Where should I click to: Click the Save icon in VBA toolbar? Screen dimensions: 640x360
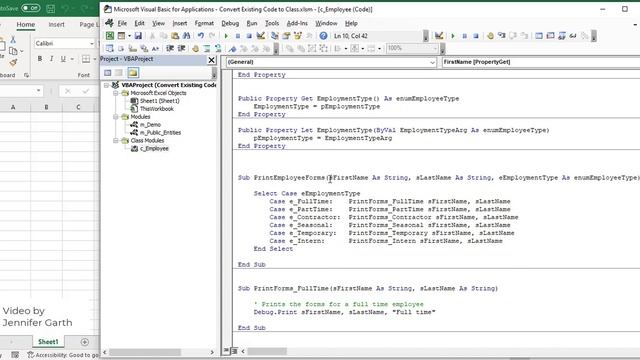pos(138,36)
